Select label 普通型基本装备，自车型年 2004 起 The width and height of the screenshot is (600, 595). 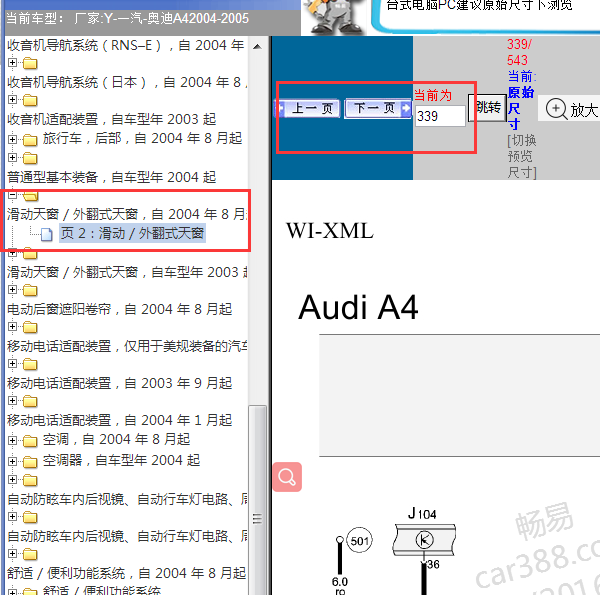coord(112,177)
